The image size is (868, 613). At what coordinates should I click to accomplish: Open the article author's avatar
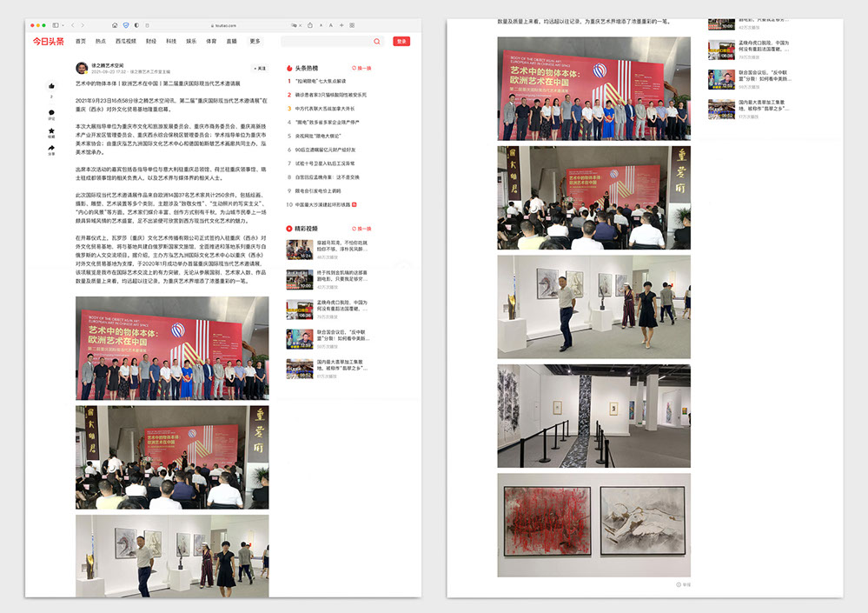(82, 68)
